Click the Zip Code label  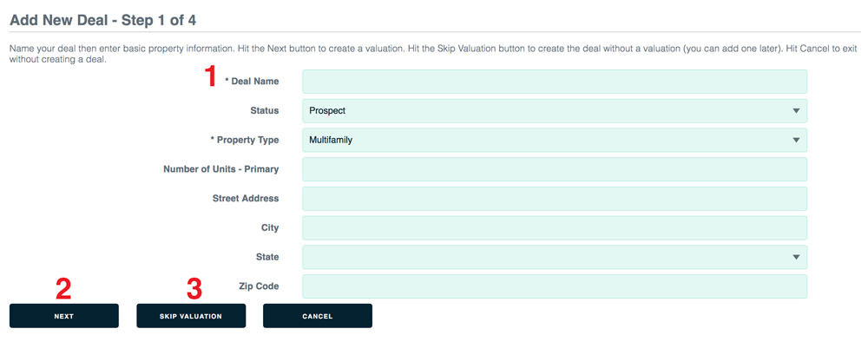[x=259, y=286]
